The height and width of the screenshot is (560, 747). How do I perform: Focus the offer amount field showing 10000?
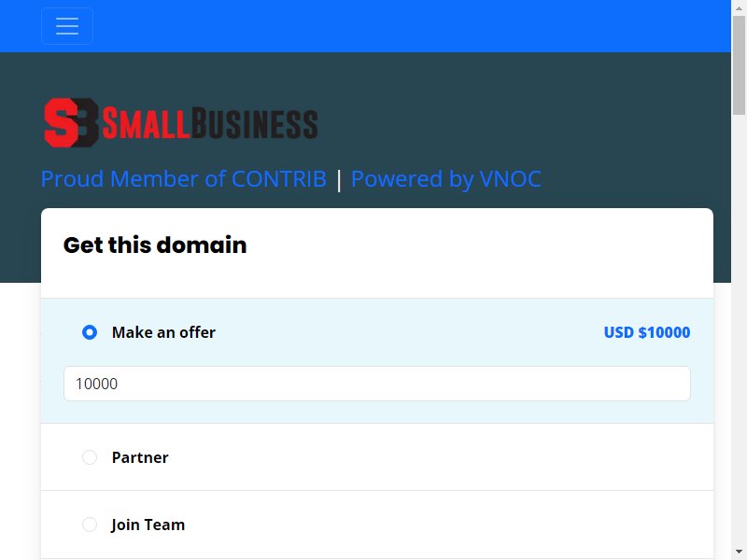pos(377,384)
